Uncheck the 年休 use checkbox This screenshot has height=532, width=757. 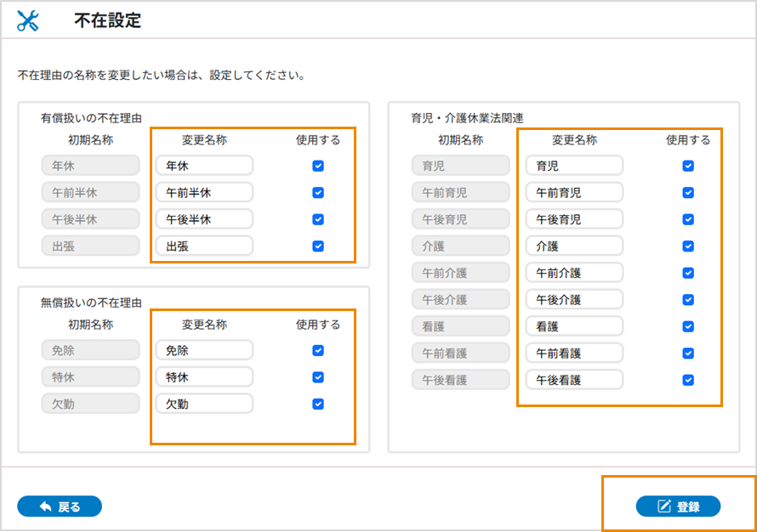[318, 166]
